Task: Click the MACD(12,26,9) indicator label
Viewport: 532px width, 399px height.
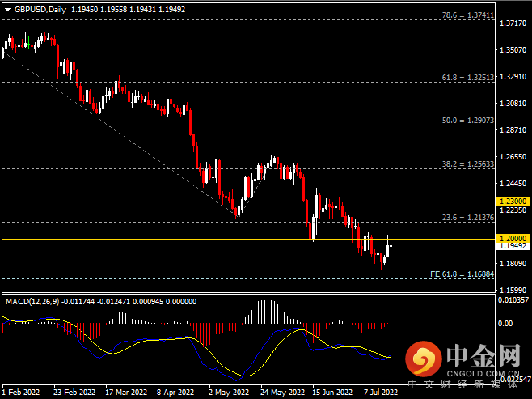Action: pos(32,302)
